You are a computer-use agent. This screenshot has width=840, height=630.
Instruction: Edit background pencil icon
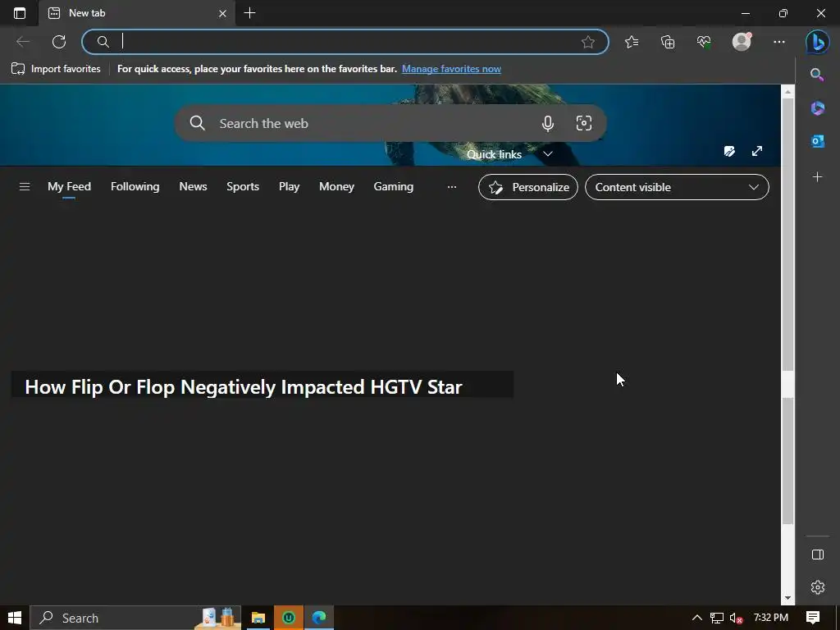coord(729,151)
